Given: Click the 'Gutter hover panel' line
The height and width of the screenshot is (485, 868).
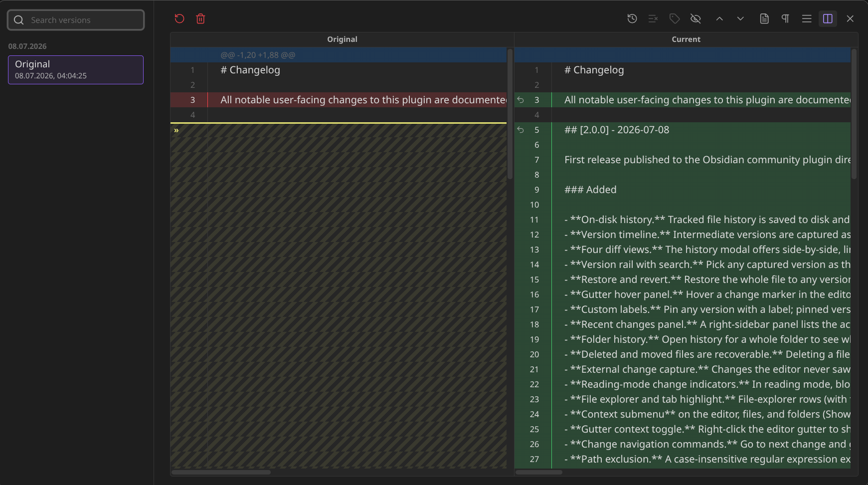Looking at the screenshot, I should tap(683, 294).
